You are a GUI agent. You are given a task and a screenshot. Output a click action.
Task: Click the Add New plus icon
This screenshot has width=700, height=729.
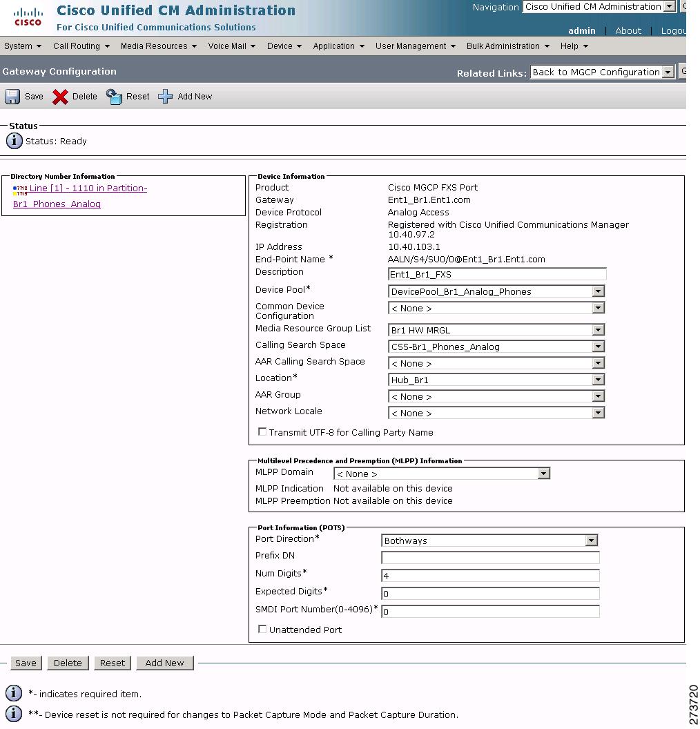pos(165,97)
